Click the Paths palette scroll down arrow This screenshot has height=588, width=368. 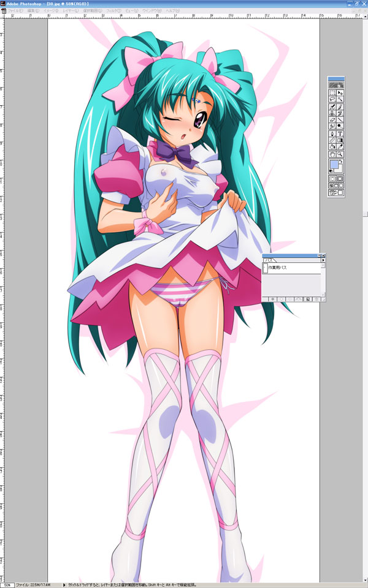323,295
